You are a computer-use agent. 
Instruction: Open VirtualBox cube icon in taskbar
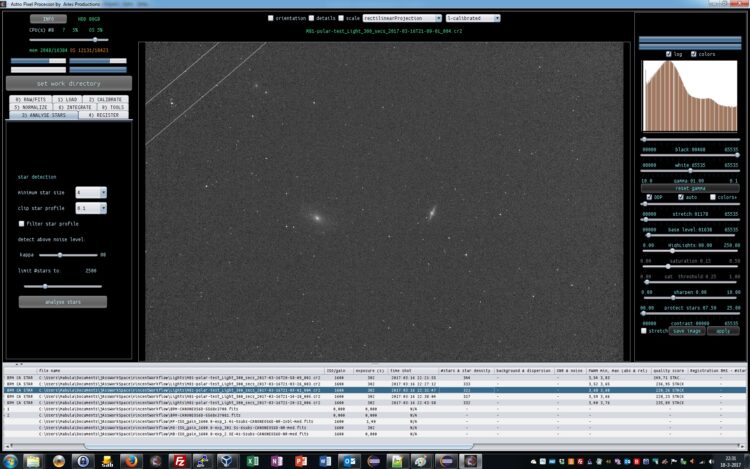coord(227,461)
